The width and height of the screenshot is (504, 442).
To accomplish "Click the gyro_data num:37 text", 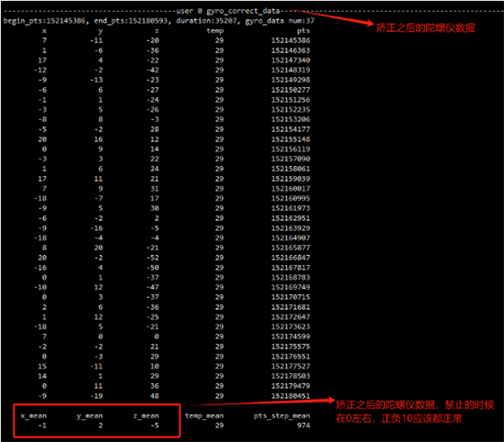I will coord(279,21).
